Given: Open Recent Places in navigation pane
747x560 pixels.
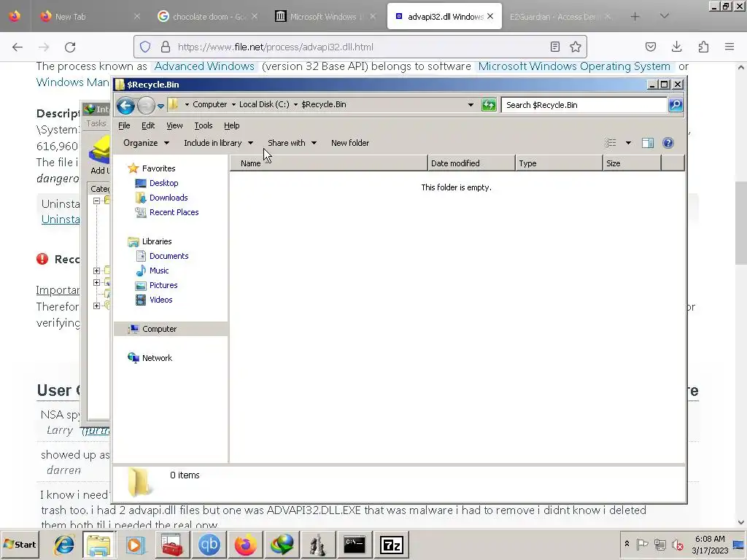Looking at the screenshot, I should click(174, 212).
